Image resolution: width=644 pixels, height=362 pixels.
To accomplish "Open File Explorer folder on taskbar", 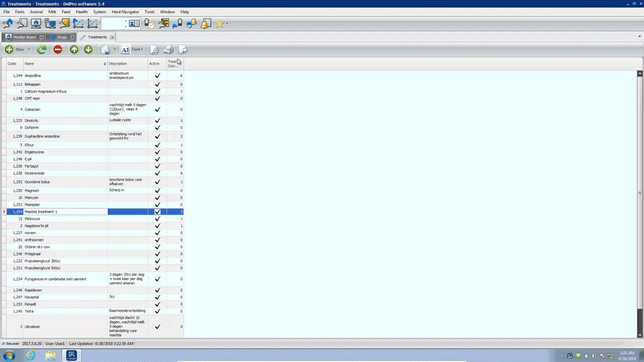I will [51, 355].
